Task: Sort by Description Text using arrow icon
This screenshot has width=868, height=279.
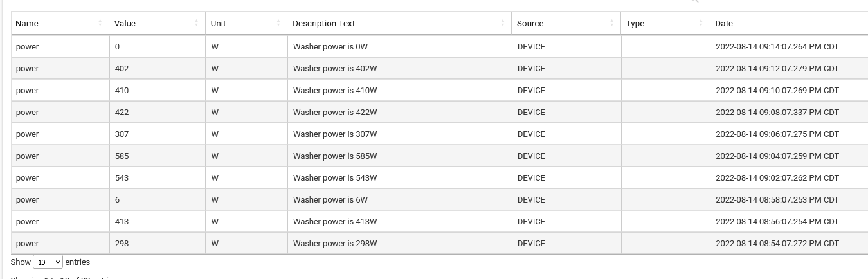Action: click(x=503, y=23)
